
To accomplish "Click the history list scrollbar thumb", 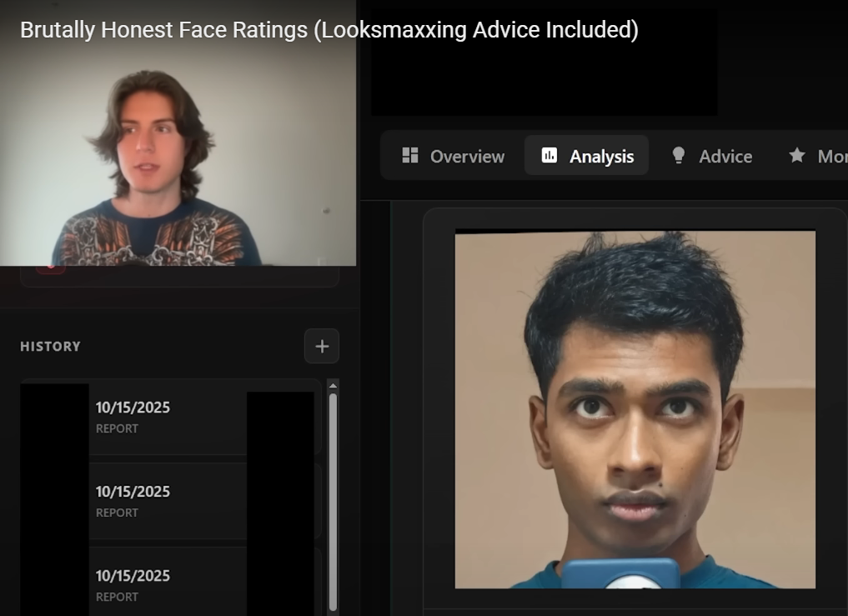I will point(334,500).
